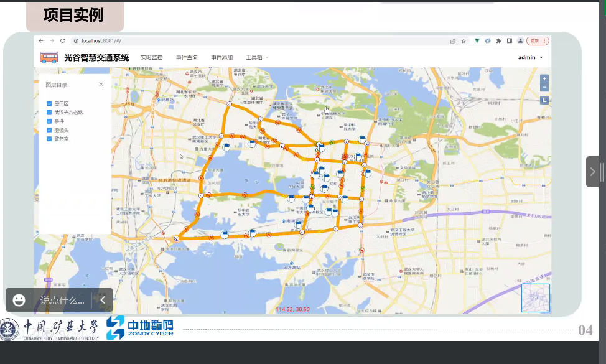
Task: Click the orange bus logo icon
Action: pyautogui.click(x=49, y=57)
